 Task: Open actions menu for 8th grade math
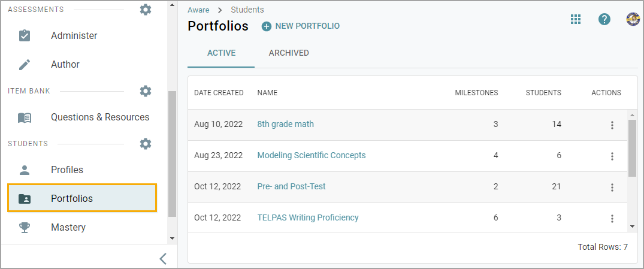click(612, 125)
